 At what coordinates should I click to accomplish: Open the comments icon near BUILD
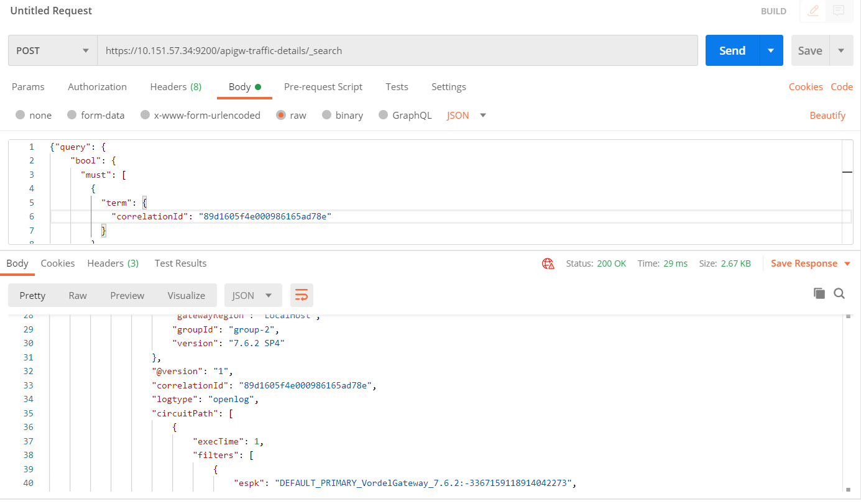tap(839, 11)
